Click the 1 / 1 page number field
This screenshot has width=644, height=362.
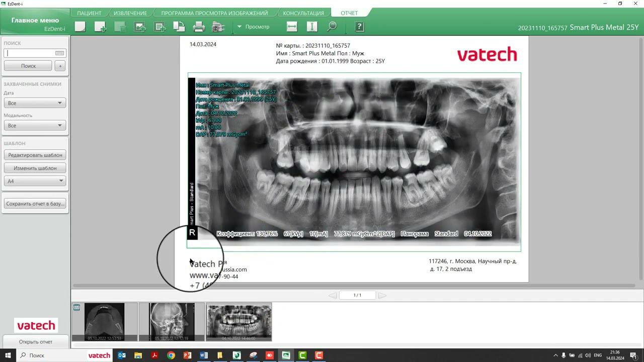tap(357, 295)
